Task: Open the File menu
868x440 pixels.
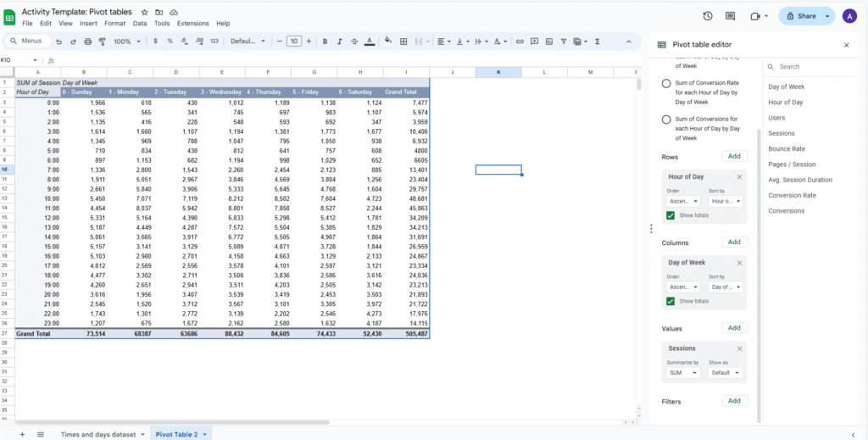Action: [x=28, y=24]
